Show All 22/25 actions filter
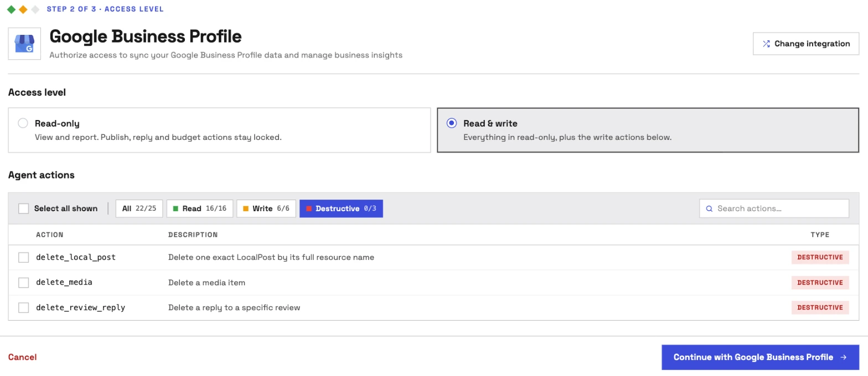This screenshot has height=376, width=868. (x=139, y=208)
